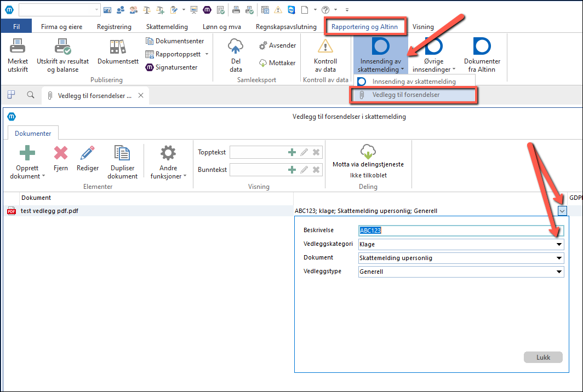Expand the Vedleggskategori Klage dropdown
Screen dimensions: 583x392
tap(559, 244)
